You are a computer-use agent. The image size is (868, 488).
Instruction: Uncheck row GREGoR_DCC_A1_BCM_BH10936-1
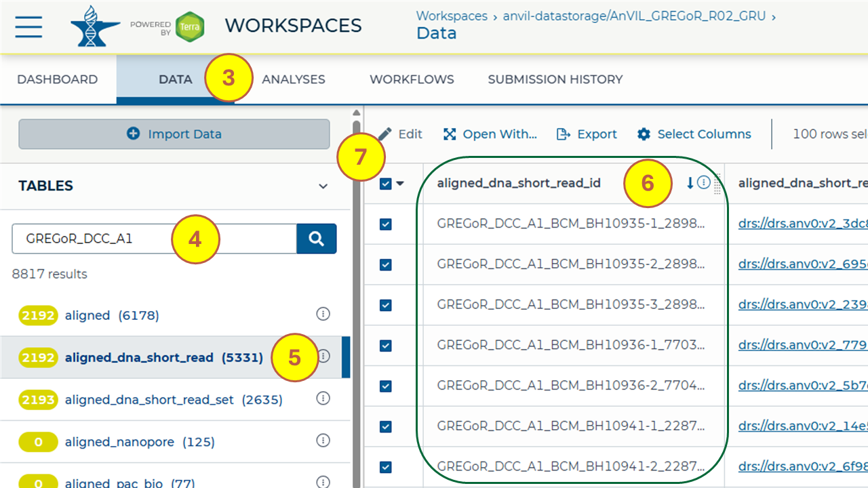point(386,346)
